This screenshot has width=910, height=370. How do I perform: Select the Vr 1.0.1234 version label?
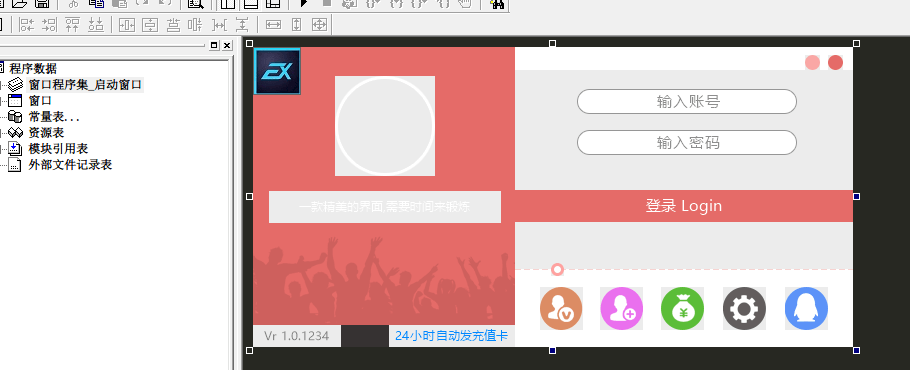(x=297, y=336)
